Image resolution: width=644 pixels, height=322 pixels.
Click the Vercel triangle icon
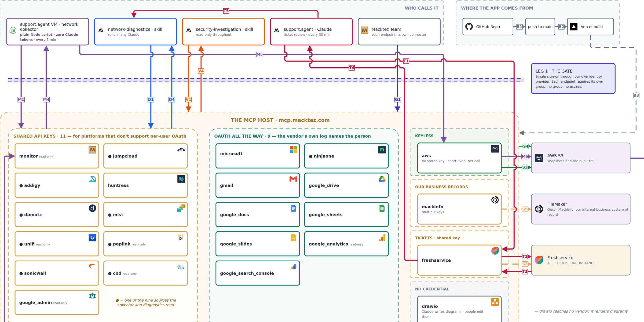click(x=574, y=27)
